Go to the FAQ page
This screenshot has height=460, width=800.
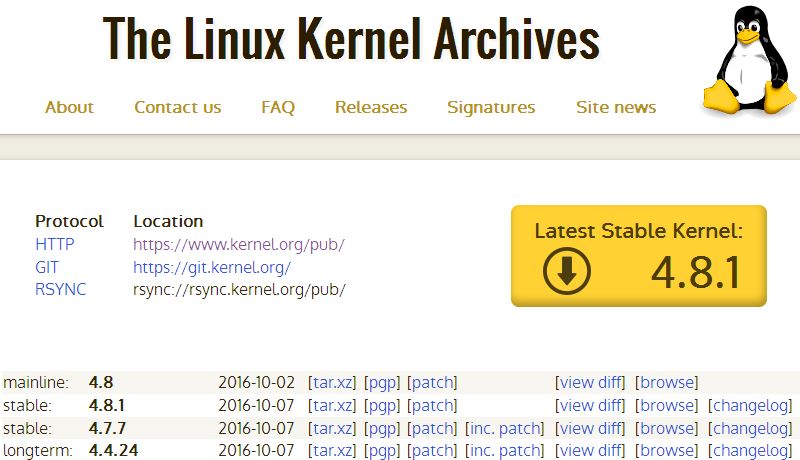pos(278,107)
